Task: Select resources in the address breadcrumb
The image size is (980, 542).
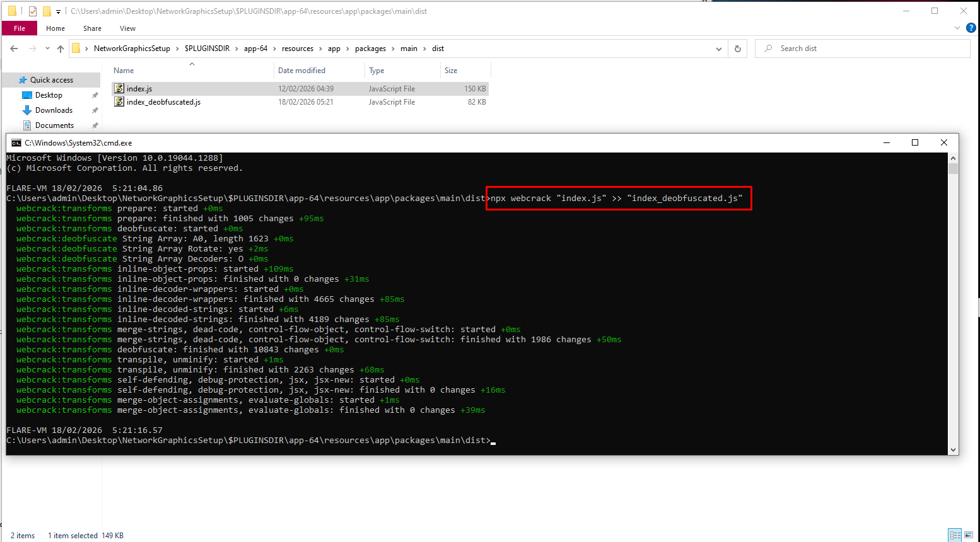Action: tap(298, 49)
